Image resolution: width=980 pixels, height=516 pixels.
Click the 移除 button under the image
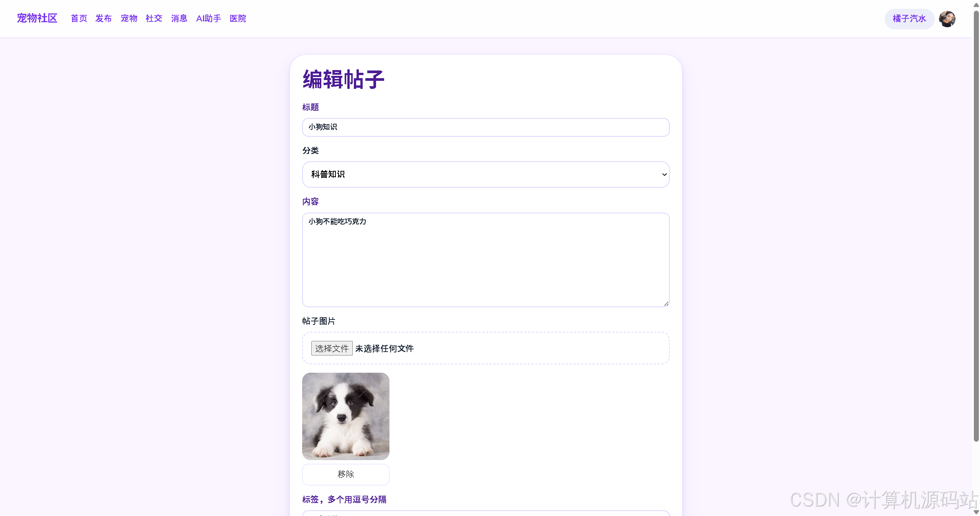click(345, 474)
